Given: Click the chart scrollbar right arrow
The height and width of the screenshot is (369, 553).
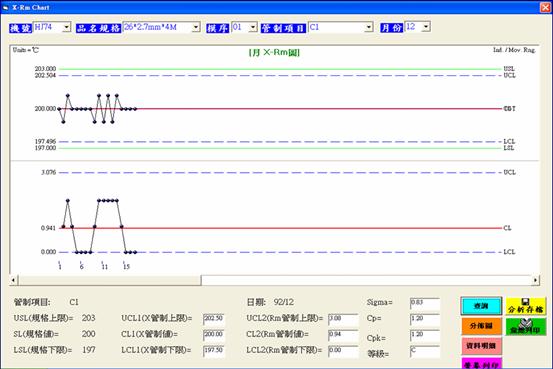Looking at the screenshot, I should coord(535,280).
